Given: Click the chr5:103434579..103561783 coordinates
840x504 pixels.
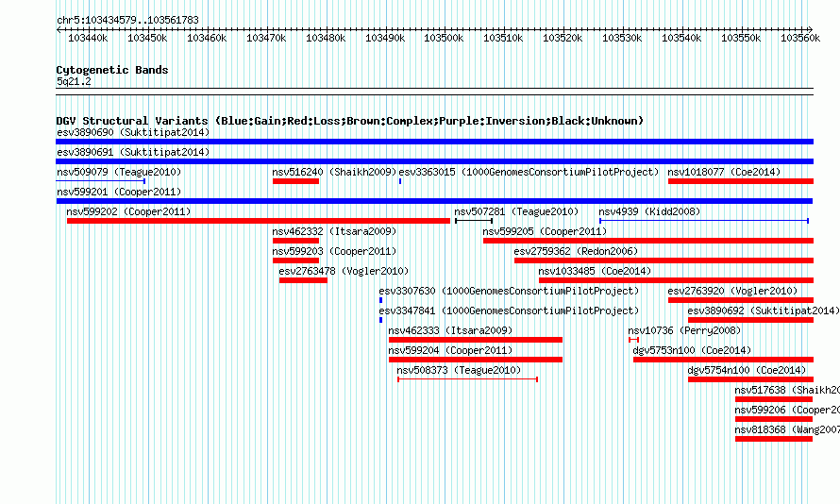Looking at the screenshot, I should (x=127, y=20).
